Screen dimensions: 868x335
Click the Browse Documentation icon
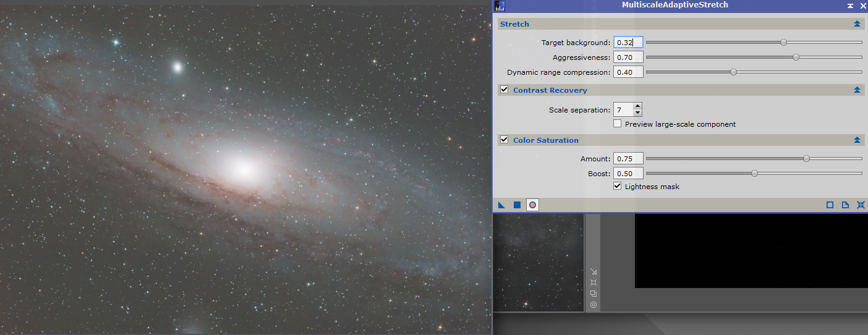pyautogui.click(x=830, y=205)
